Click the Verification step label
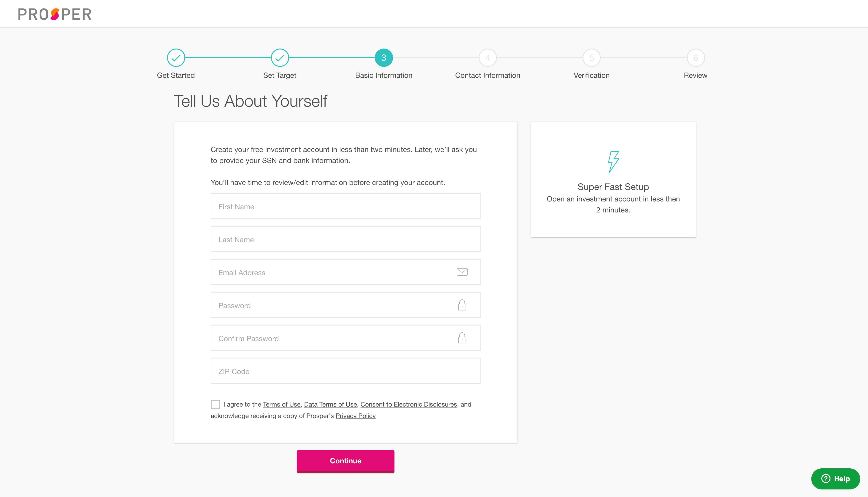Viewport: 868px width, 497px height. pyautogui.click(x=591, y=76)
